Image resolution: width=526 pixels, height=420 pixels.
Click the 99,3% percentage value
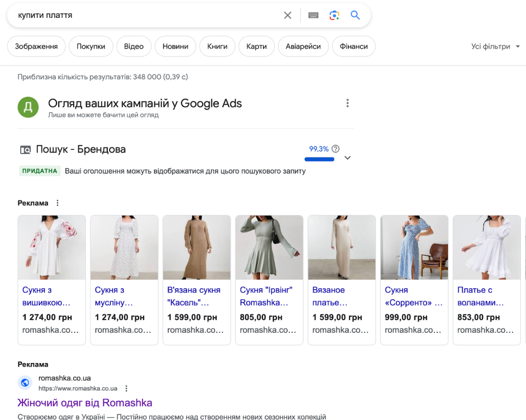[319, 149]
